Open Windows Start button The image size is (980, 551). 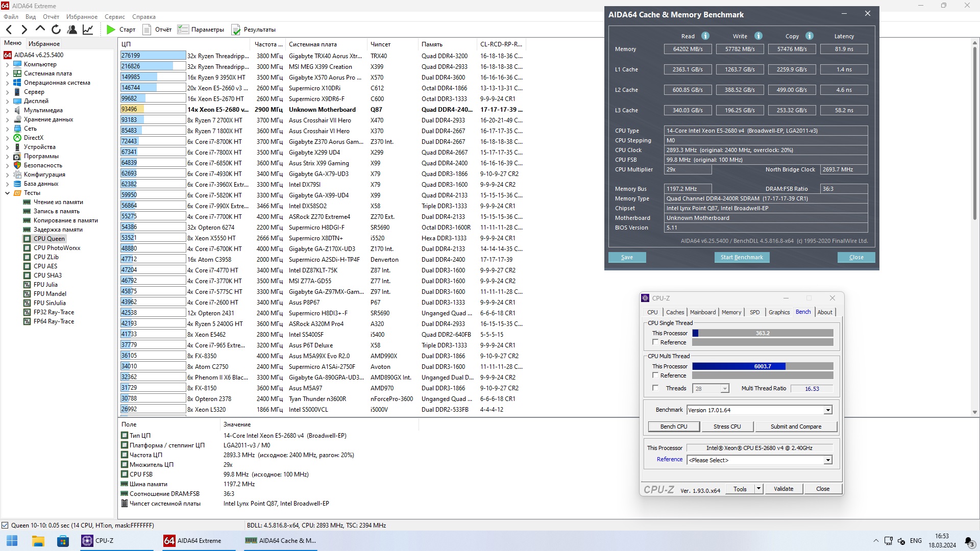12,541
